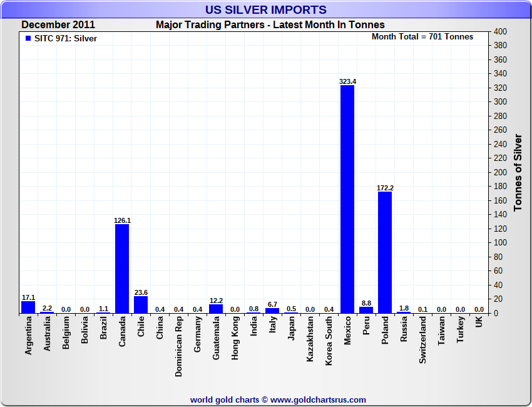Select the Guatemala bar at 12.2
This screenshot has width=532, height=407.
tap(216, 309)
